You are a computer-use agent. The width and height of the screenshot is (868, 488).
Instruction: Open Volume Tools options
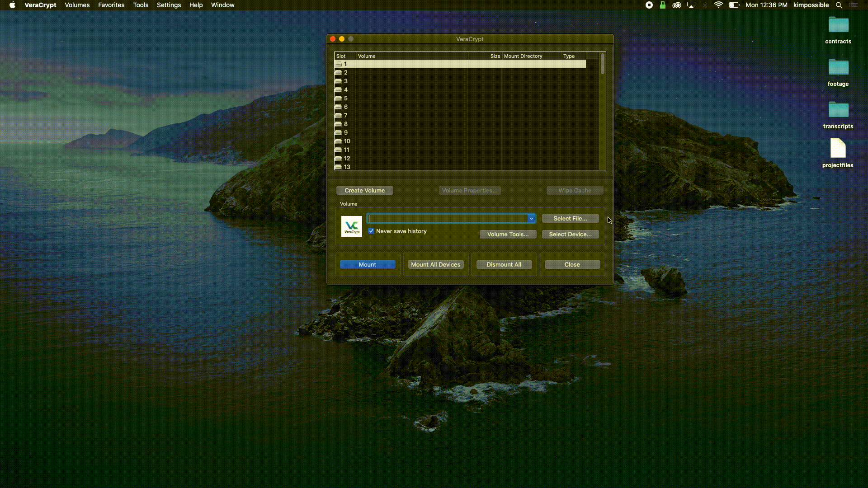(507, 235)
